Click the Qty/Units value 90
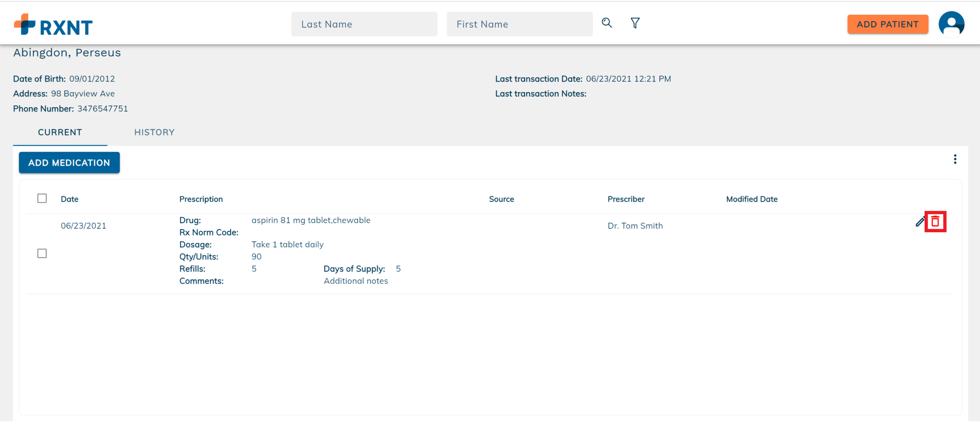Screen dimensions: 980x432 pos(256,256)
